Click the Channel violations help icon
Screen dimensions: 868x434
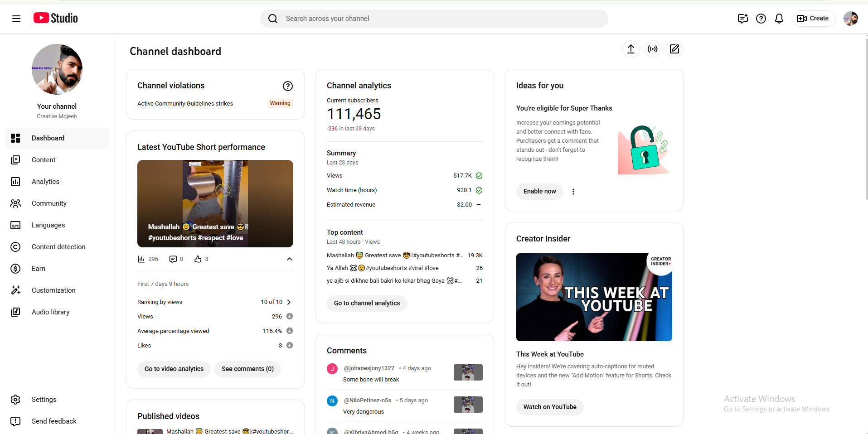pos(287,86)
